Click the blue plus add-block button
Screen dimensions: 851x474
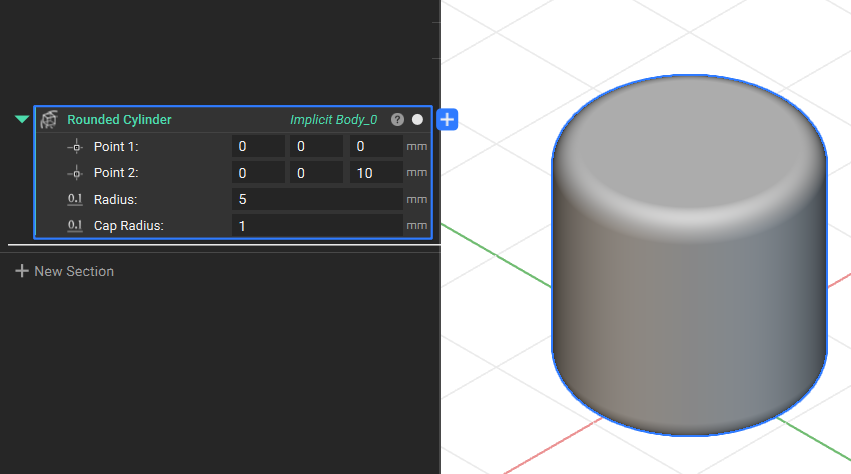(447, 119)
